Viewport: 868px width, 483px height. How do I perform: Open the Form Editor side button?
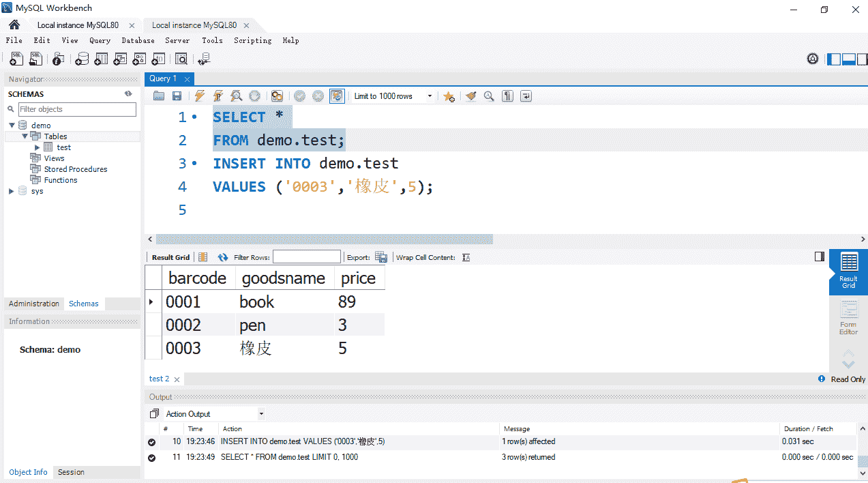(x=848, y=319)
